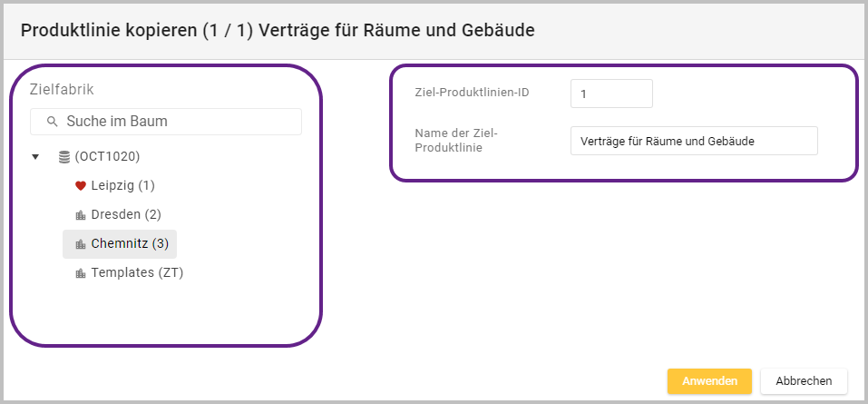868x404 pixels.
Task: Select Leipzig (1) as target factory
Action: point(122,186)
